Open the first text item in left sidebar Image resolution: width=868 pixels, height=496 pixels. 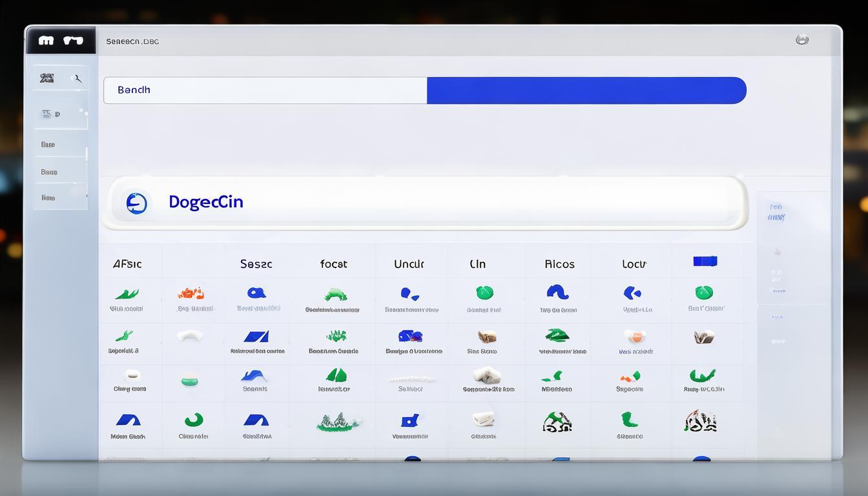48,145
